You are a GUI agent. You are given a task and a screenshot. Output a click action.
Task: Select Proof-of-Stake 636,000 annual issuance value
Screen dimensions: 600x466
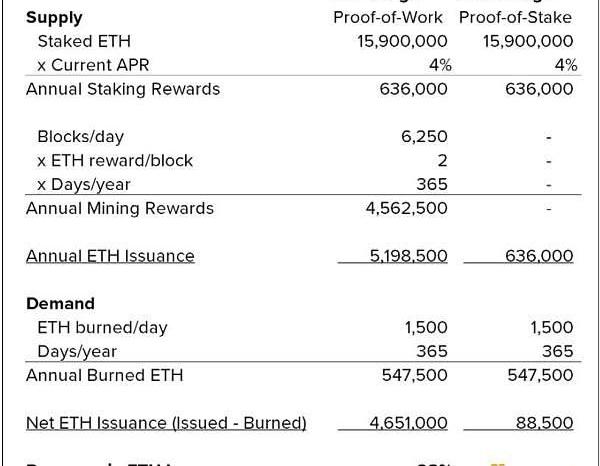click(x=539, y=256)
